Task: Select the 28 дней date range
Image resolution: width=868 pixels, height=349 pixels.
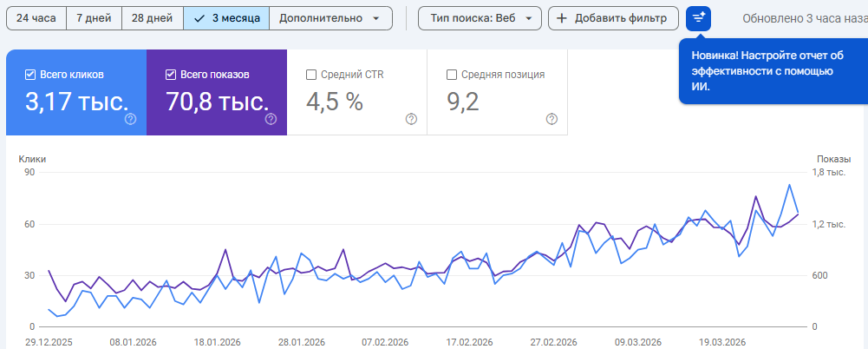Action: pos(152,17)
